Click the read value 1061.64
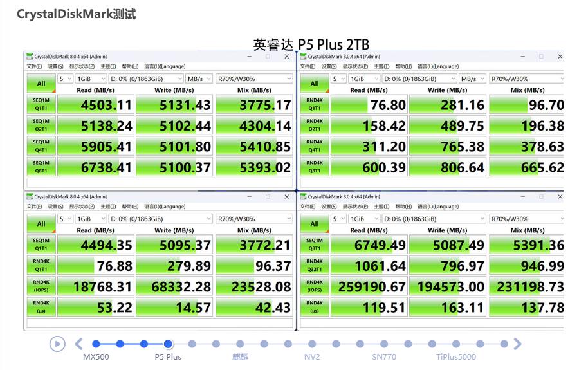 380,266
